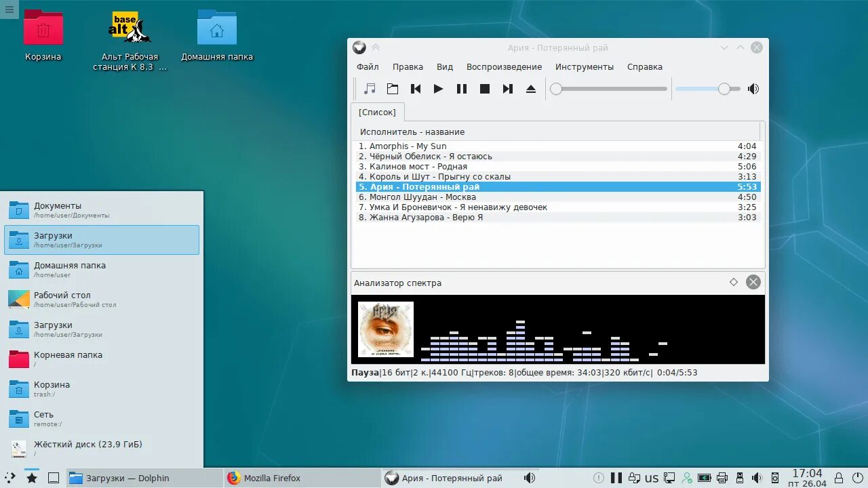Open the application launcher on the taskbar
Screen dimensions: 868x488
coord(10,478)
